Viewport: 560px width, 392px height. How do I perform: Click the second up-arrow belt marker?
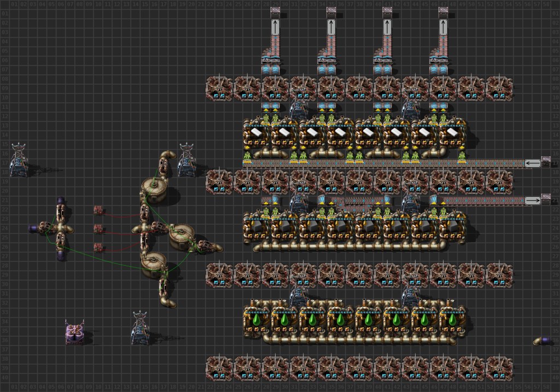click(331, 27)
